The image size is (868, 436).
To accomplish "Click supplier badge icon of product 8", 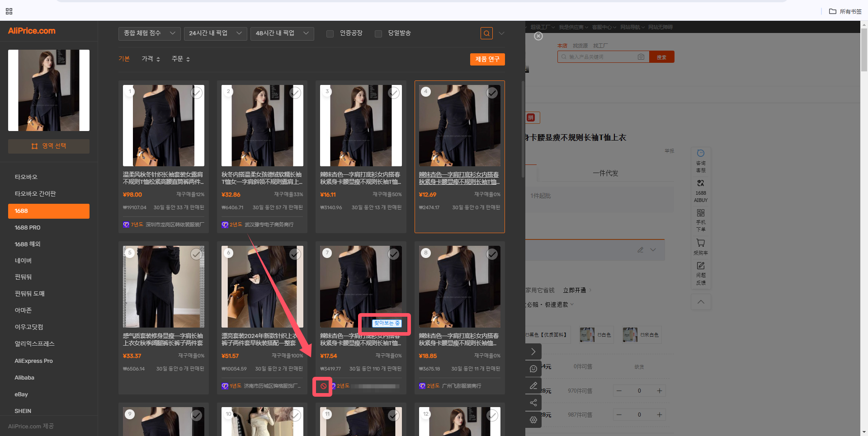I will click(x=422, y=386).
